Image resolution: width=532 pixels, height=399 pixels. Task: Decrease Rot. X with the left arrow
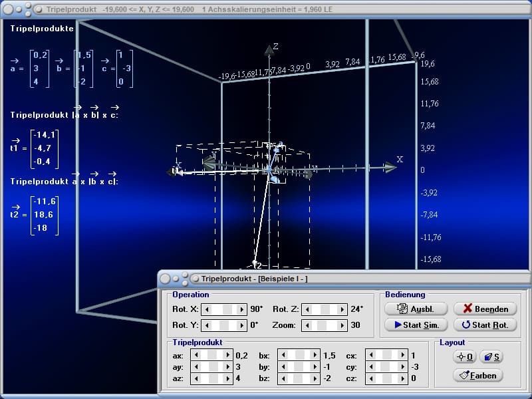click(x=207, y=309)
